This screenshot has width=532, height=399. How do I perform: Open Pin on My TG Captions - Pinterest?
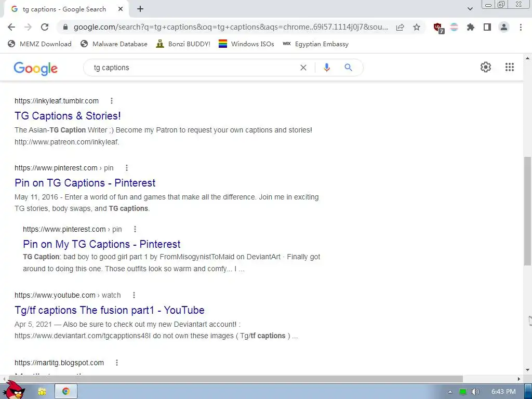[101, 244]
